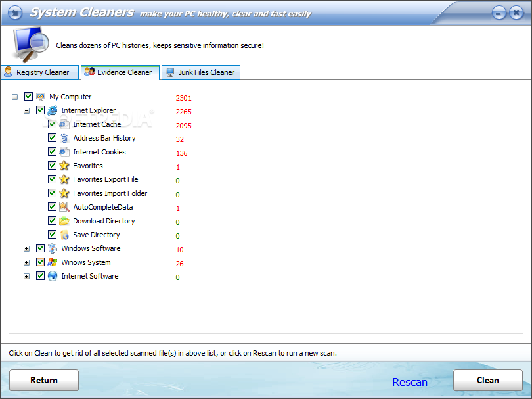Select the Save Directory row label

click(x=97, y=235)
